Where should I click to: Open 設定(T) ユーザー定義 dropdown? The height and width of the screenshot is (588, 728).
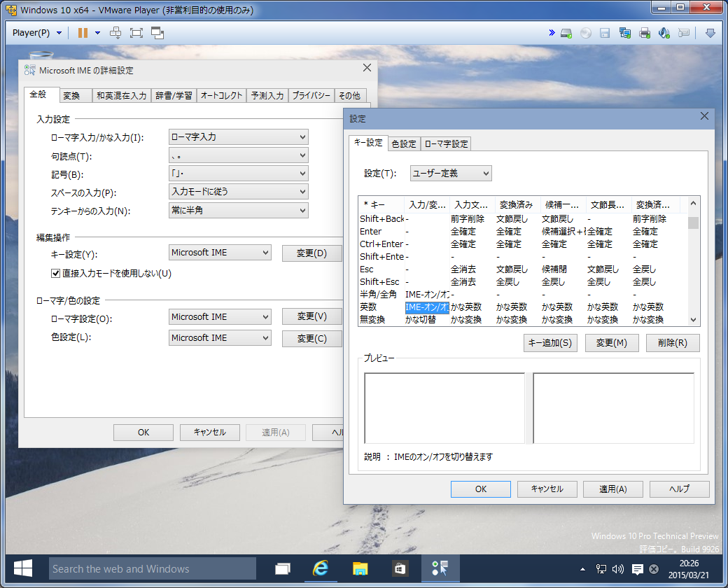[450, 173]
